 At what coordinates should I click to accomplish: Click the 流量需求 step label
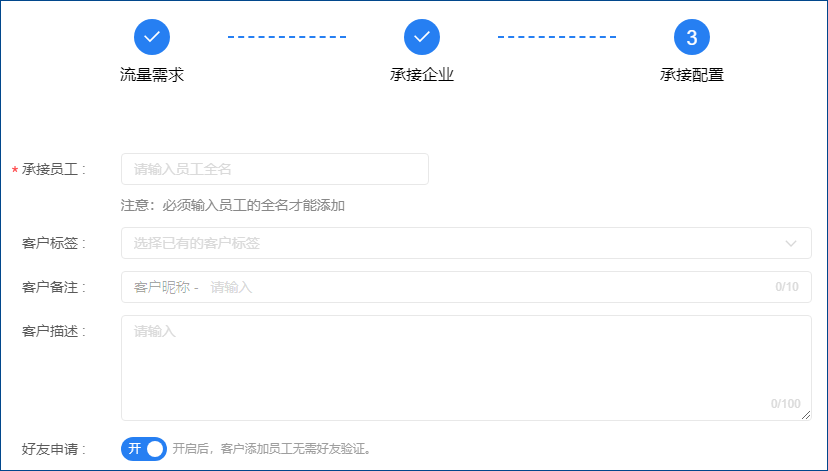[152, 75]
